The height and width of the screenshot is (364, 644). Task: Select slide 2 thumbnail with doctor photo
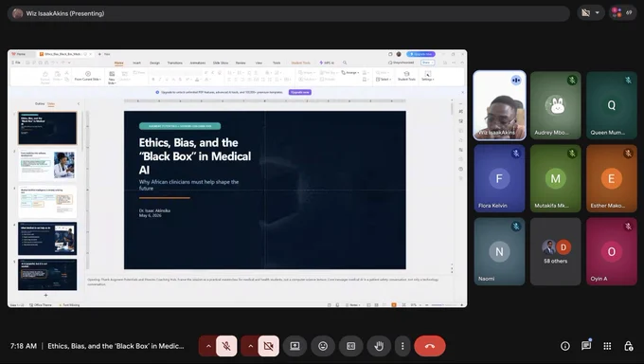(47, 165)
